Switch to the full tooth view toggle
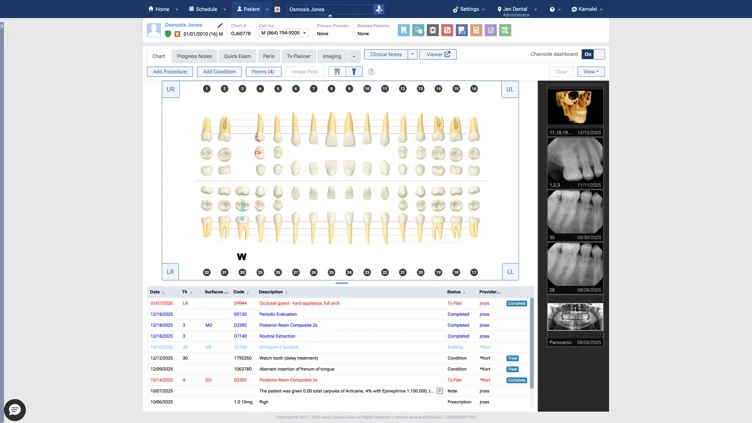752x423 pixels. pyautogui.click(x=337, y=72)
